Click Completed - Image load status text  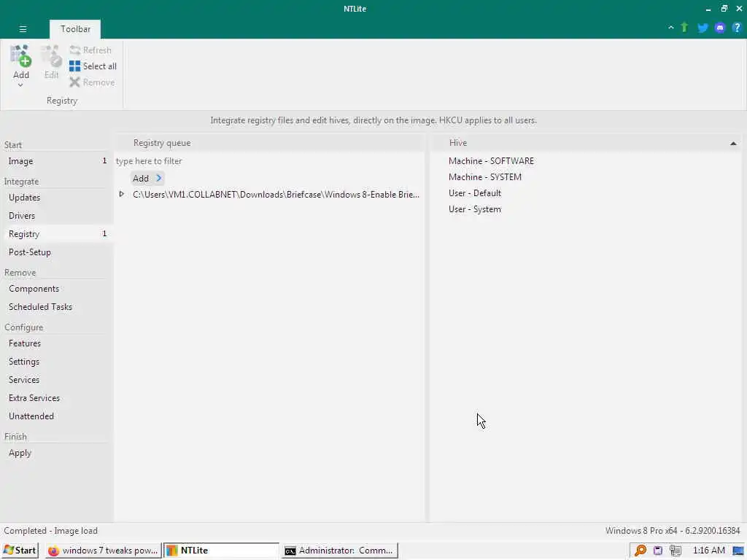(50, 531)
